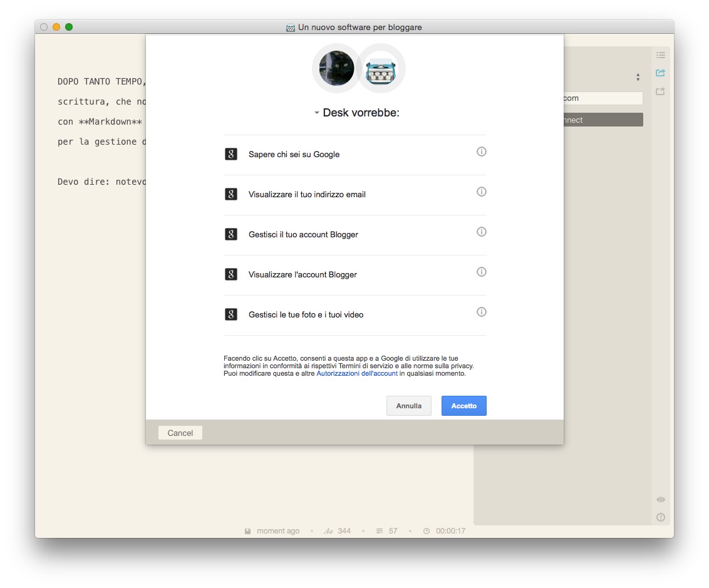The height and width of the screenshot is (588, 709).
Task: Click the text line 'Devo dire: notevo'
Action: pos(101,182)
